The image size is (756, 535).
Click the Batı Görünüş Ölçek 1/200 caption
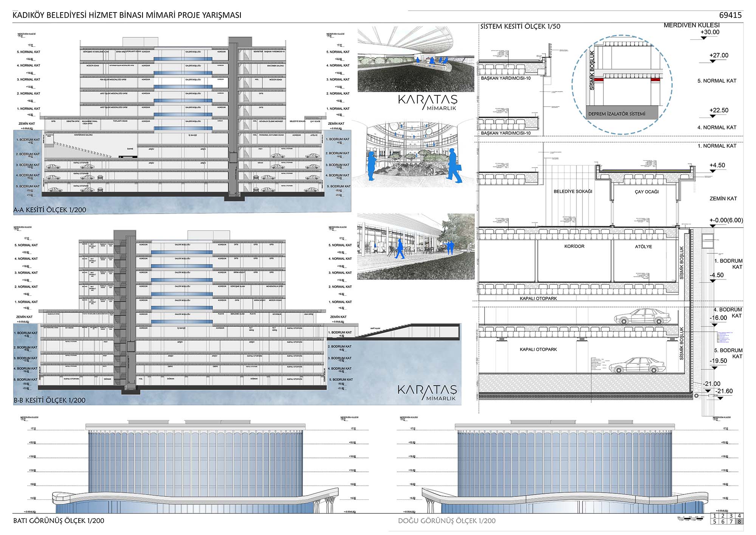tap(59, 521)
